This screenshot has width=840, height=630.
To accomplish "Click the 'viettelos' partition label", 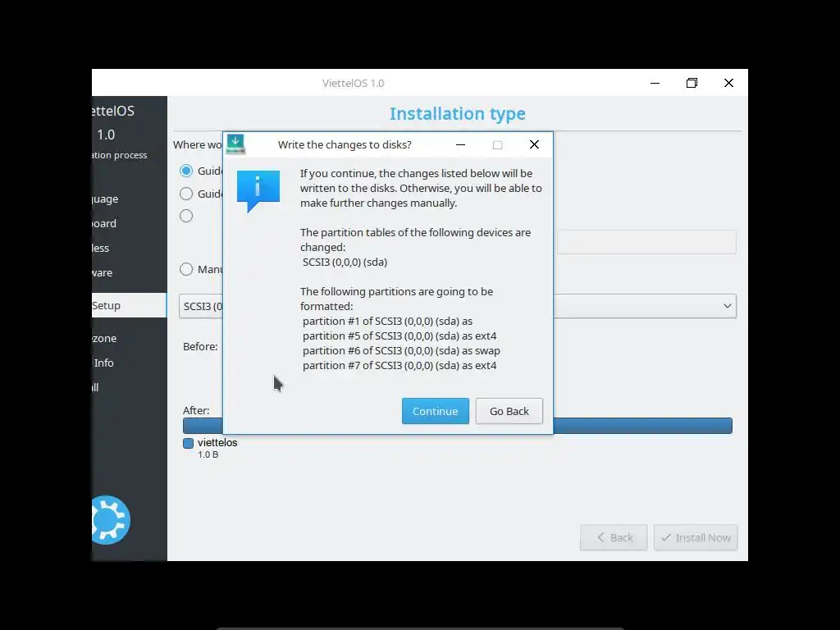I will pos(217,442).
